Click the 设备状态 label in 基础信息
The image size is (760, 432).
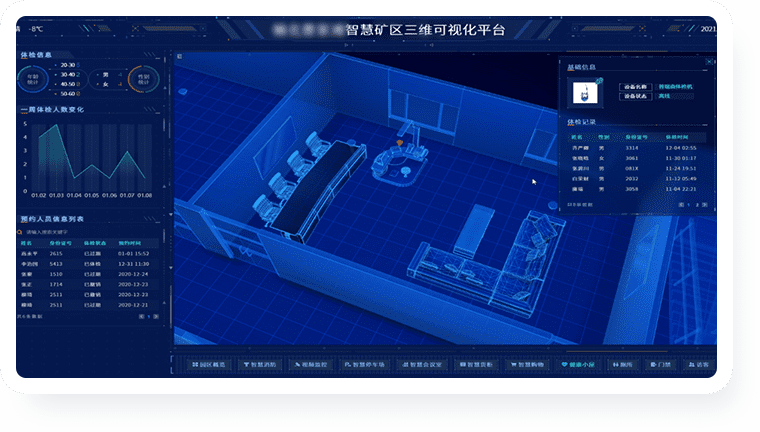(635, 96)
